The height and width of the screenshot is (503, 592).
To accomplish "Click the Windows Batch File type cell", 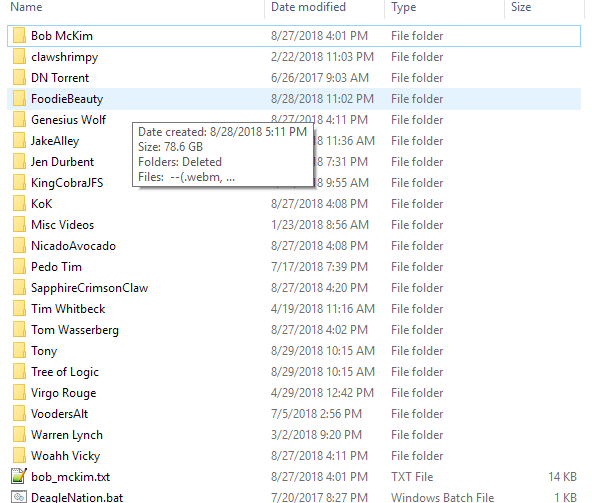I will (442, 497).
